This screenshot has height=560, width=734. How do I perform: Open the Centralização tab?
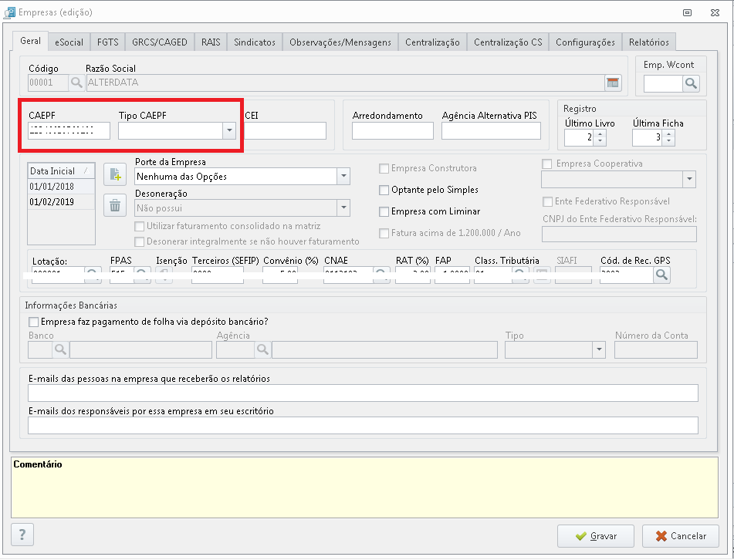432,42
